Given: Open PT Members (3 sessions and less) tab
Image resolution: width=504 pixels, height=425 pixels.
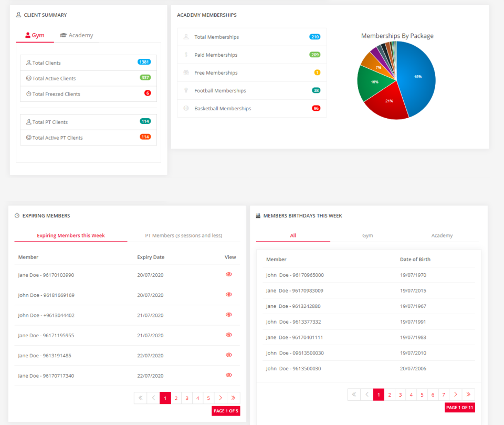Looking at the screenshot, I should (x=184, y=235).
